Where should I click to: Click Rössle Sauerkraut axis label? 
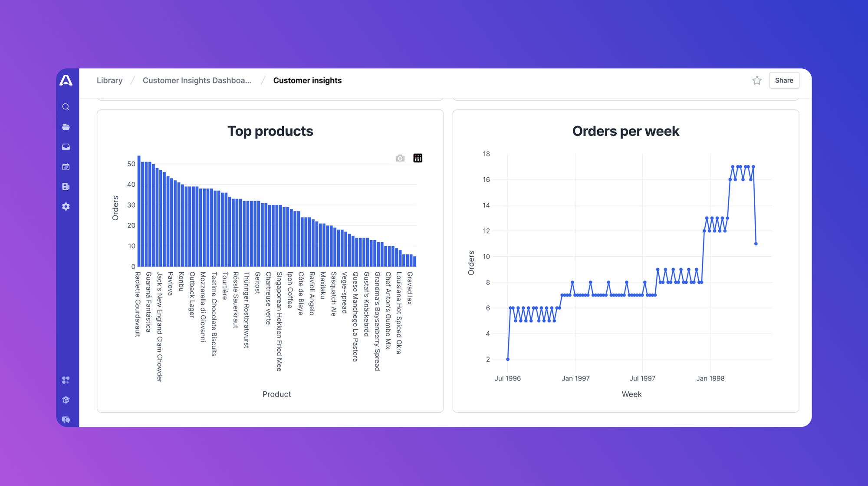(236, 300)
